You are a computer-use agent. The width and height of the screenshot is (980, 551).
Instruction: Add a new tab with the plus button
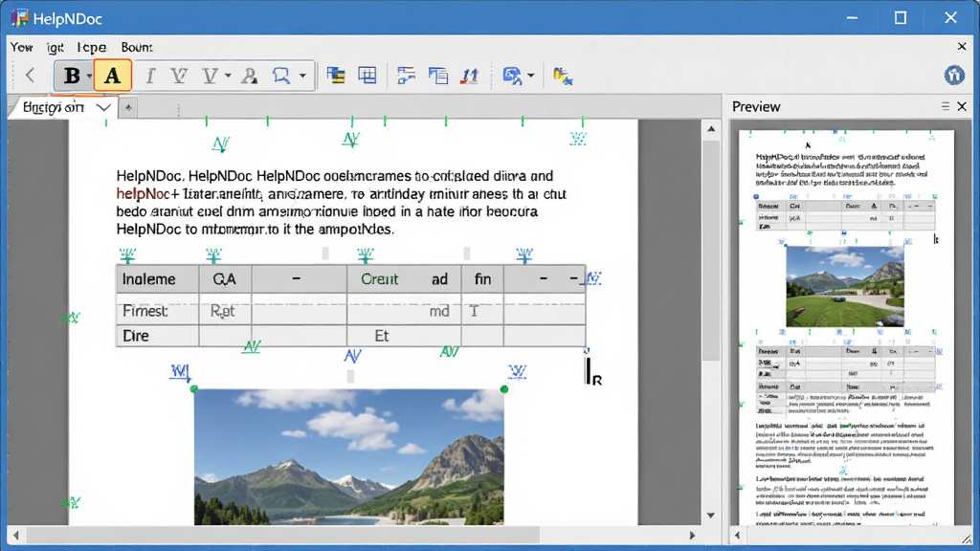click(x=128, y=107)
